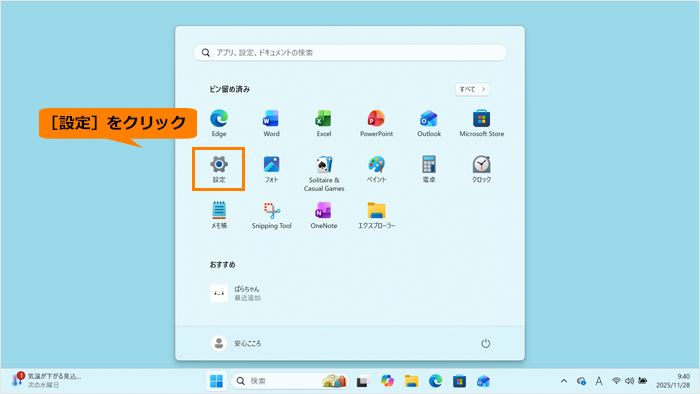The width and height of the screenshot is (700, 394).
Task: Launch Solitaire & Casual Games
Action: click(x=324, y=173)
